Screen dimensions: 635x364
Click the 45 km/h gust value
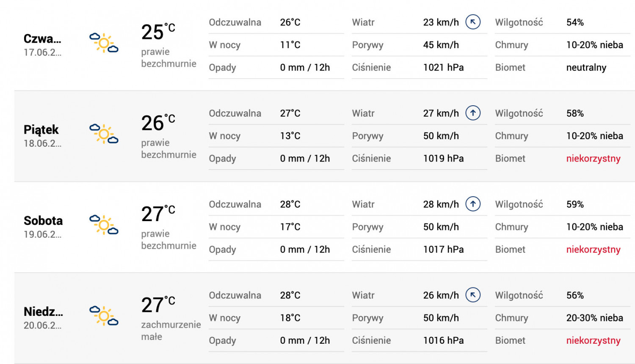click(x=441, y=45)
